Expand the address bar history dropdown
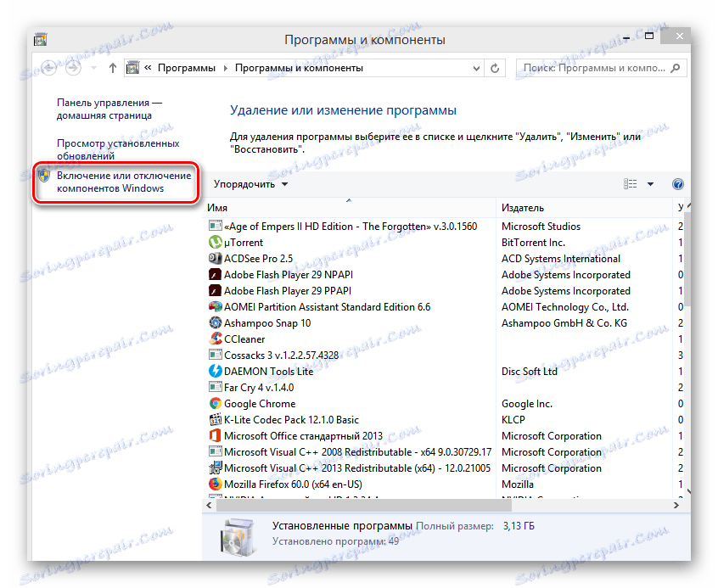 pos(476,68)
